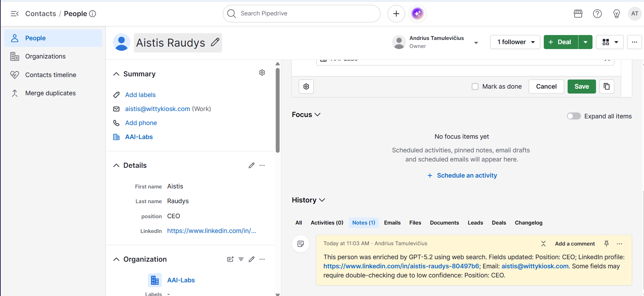Collapse the Details section
644x296 pixels.
pyautogui.click(x=116, y=165)
